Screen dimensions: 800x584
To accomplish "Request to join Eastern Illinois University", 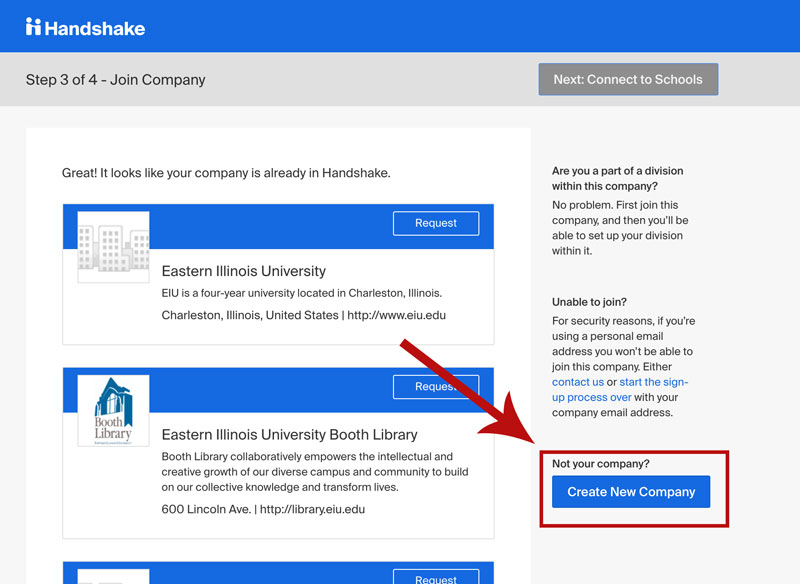I will tap(435, 223).
